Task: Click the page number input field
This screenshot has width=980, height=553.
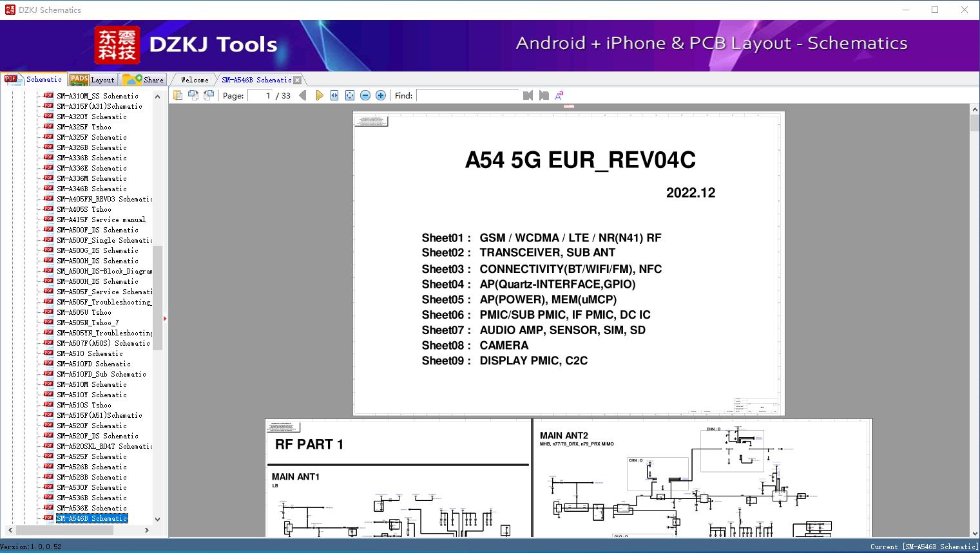Action: (260, 95)
